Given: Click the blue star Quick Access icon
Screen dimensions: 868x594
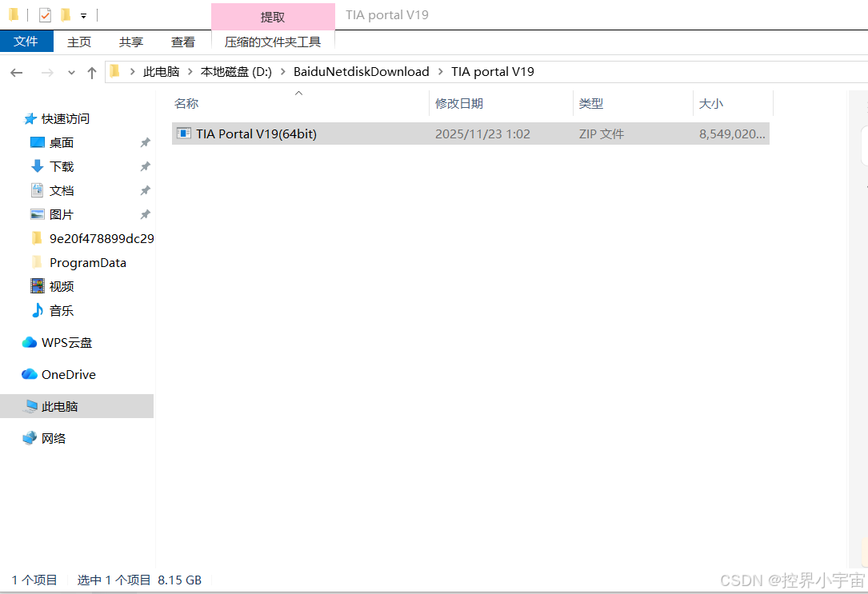Looking at the screenshot, I should [x=30, y=119].
